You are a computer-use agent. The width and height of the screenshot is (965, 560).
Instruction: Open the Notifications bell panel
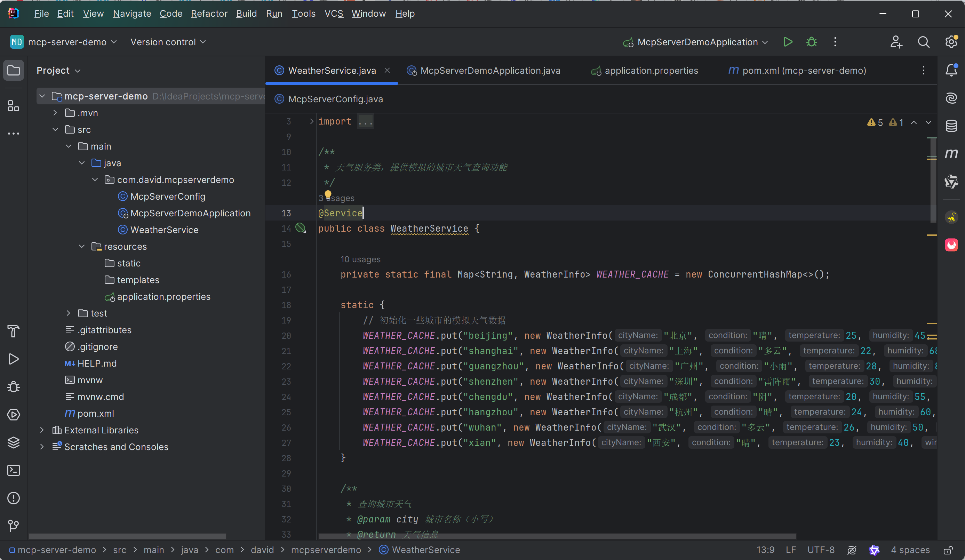click(x=951, y=70)
